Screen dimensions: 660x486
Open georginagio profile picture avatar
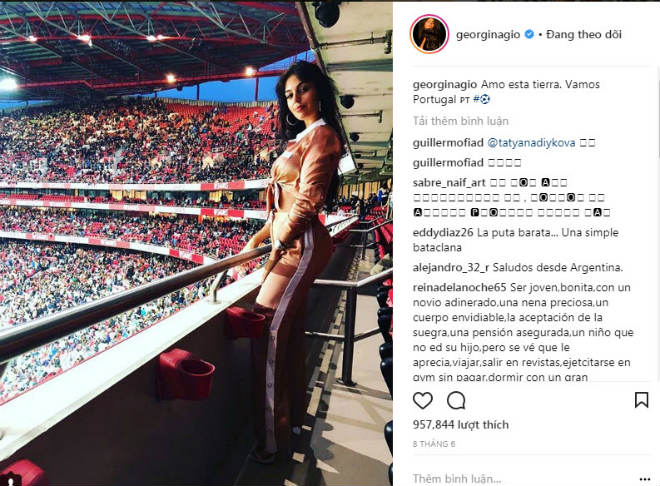coord(429,35)
